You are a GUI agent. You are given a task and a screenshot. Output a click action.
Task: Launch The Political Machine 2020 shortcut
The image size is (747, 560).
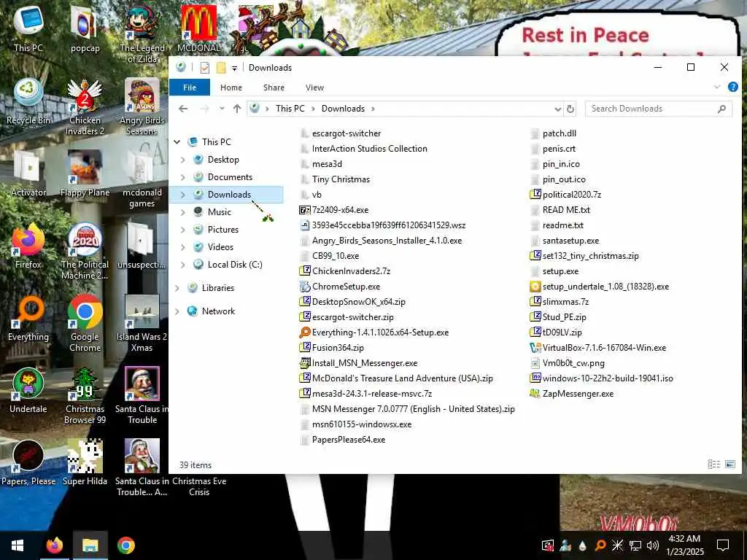click(85, 252)
